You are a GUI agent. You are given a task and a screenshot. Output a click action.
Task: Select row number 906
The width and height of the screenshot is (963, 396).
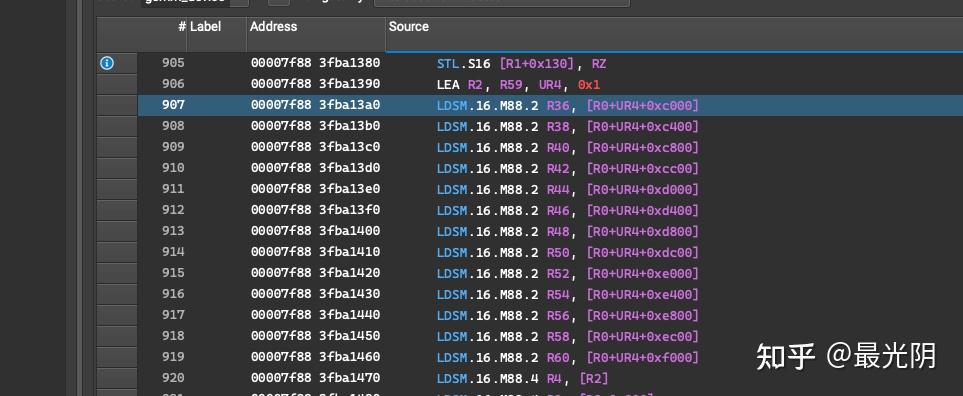tap(173, 83)
